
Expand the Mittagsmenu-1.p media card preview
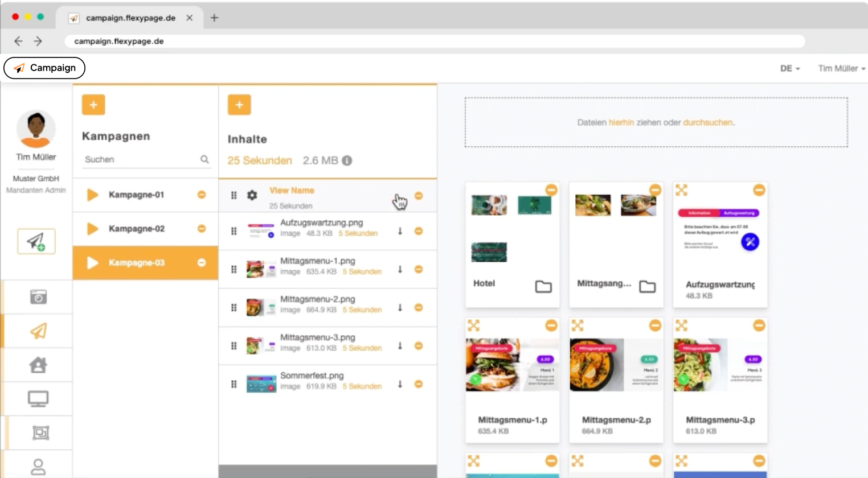click(x=473, y=325)
